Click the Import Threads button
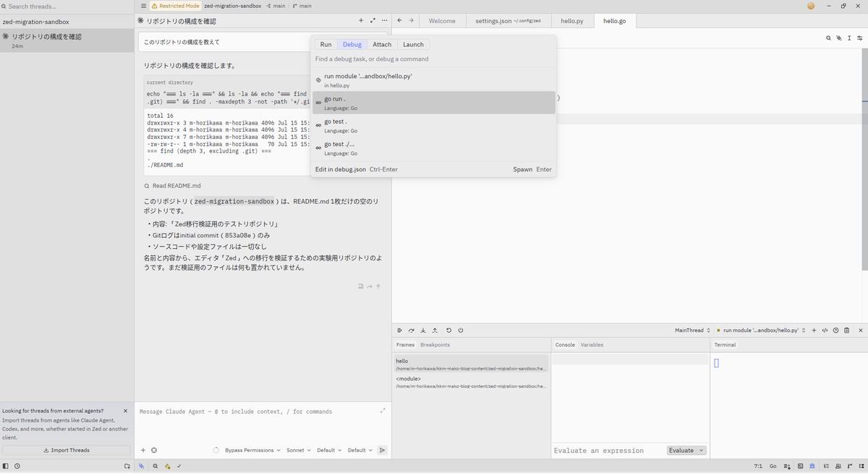The height and width of the screenshot is (476, 868). coord(67,450)
